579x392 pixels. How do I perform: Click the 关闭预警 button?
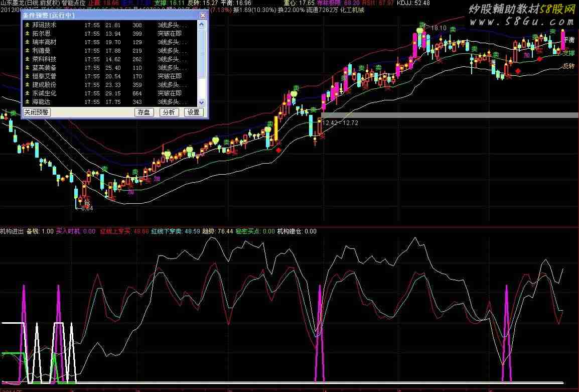coord(37,112)
